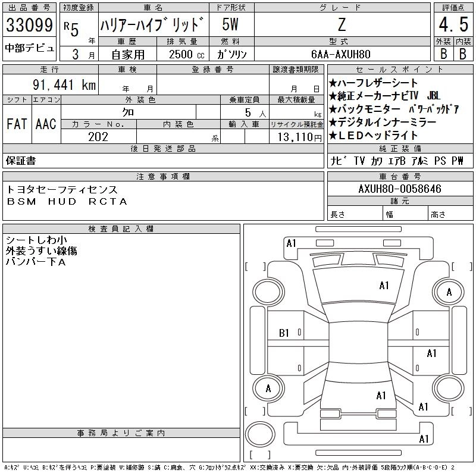Select note トヨタセーフティセンス
This screenshot has height=476, width=476.
click(62, 190)
